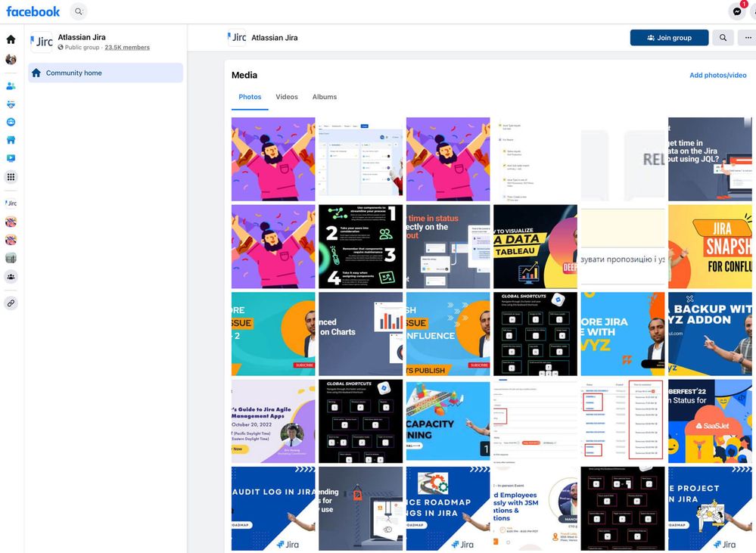Open the 23.5K members link
Image resolution: width=756 pixels, height=553 pixels.
[x=127, y=47]
